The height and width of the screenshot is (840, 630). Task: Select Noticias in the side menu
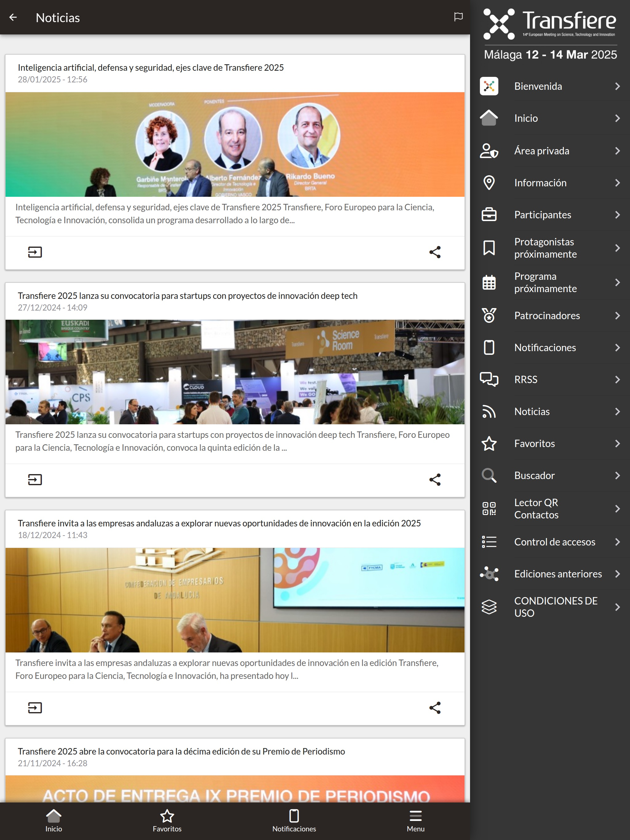(x=550, y=412)
